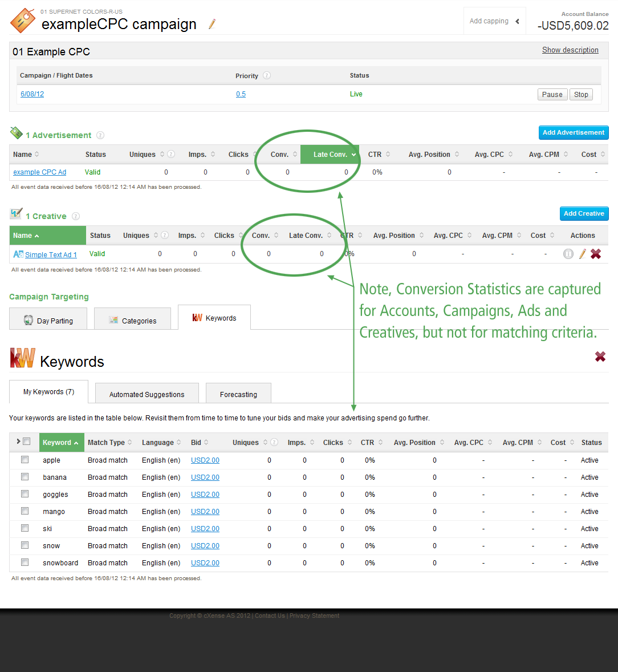Click account balance -USD5,609.02
Image resolution: width=618 pixels, height=672 pixels.
pyautogui.click(x=573, y=26)
